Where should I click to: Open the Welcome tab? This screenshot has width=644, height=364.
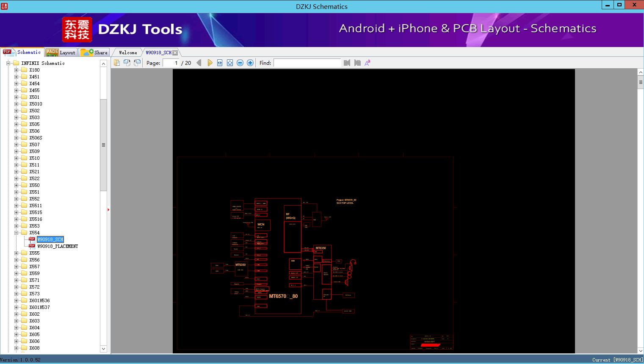coord(128,53)
